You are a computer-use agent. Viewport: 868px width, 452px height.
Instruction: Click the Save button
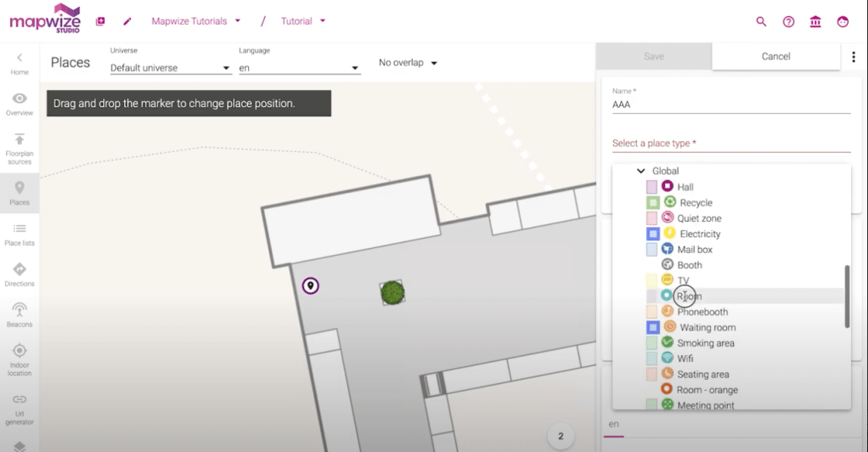pyautogui.click(x=653, y=57)
